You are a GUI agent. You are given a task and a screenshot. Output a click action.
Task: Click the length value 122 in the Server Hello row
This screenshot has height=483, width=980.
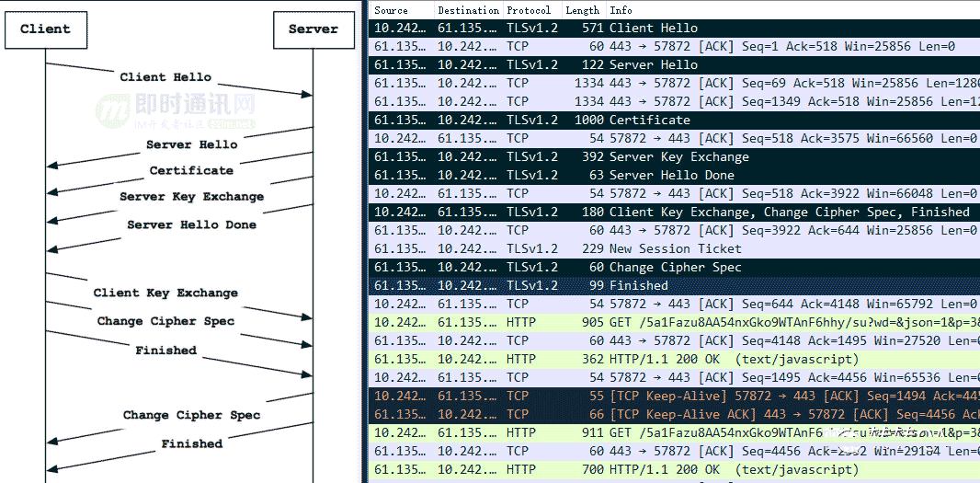click(592, 65)
